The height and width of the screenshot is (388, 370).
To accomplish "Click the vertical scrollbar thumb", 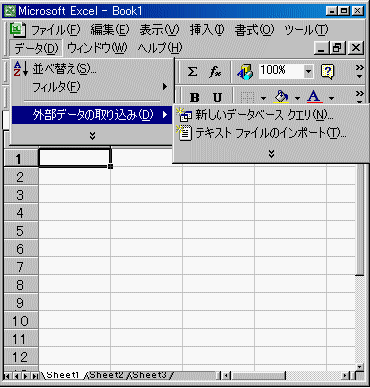I will (x=359, y=218).
